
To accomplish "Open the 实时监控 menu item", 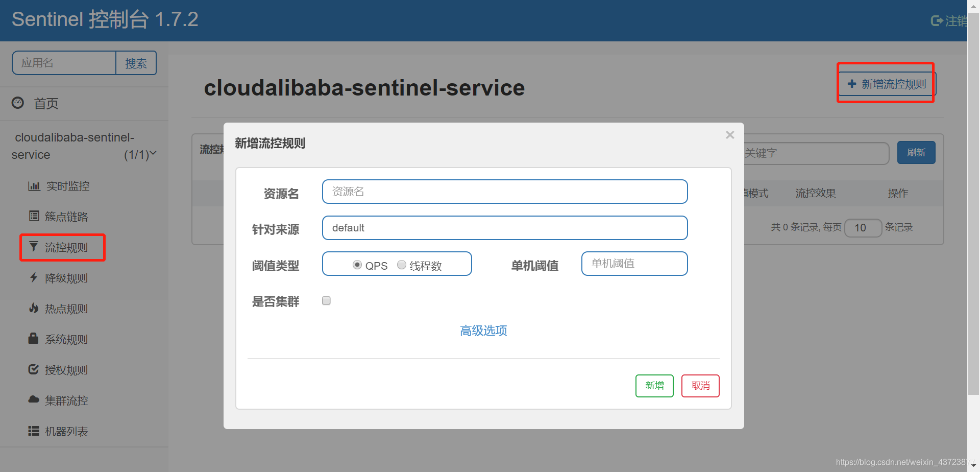I will click(67, 186).
